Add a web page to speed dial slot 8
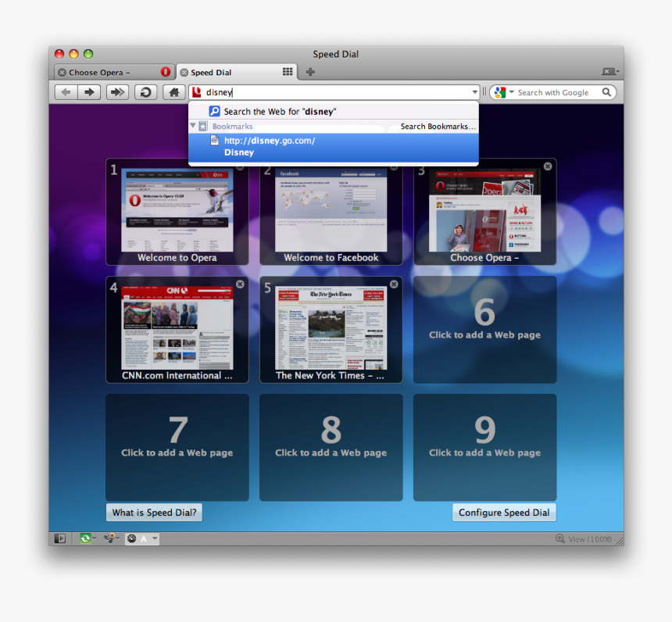This screenshot has width=672, height=622. [331, 448]
